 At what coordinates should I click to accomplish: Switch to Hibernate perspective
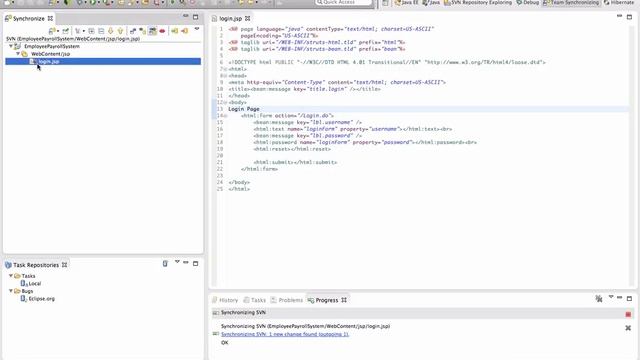point(619,2)
